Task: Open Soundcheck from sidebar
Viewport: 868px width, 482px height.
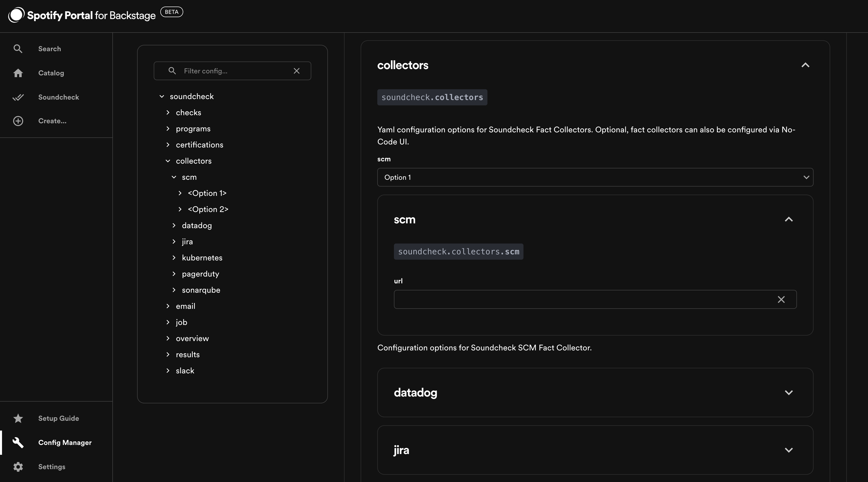Action: click(59, 97)
